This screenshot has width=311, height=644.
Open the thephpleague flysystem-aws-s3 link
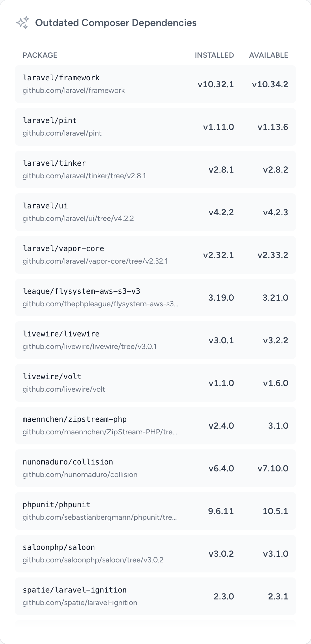[100, 304]
